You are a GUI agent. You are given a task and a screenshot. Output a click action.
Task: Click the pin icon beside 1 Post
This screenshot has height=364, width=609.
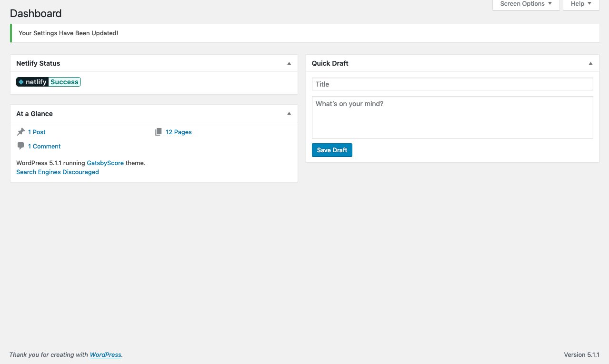(x=21, y=132)
